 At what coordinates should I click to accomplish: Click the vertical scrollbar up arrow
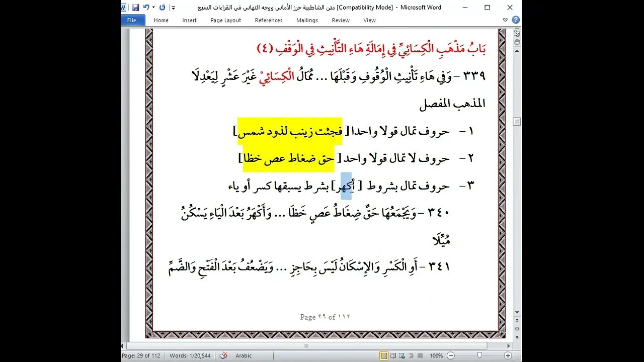tap(517, 52)
